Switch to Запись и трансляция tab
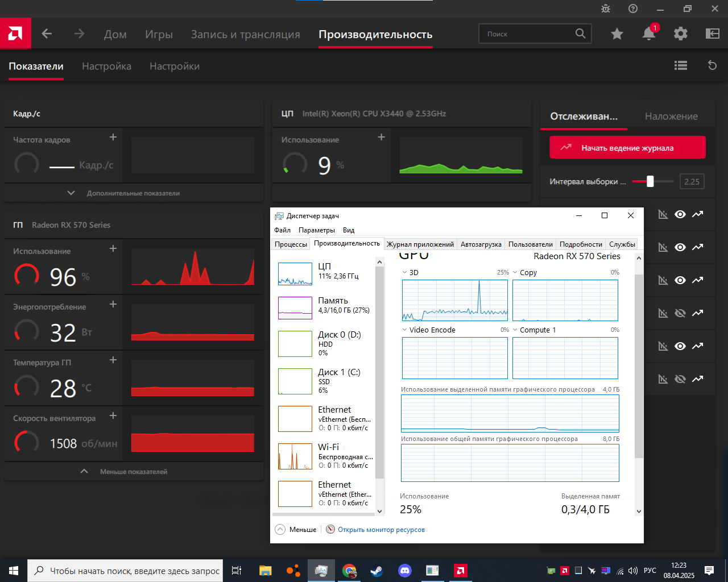 (x=245, y=34)
